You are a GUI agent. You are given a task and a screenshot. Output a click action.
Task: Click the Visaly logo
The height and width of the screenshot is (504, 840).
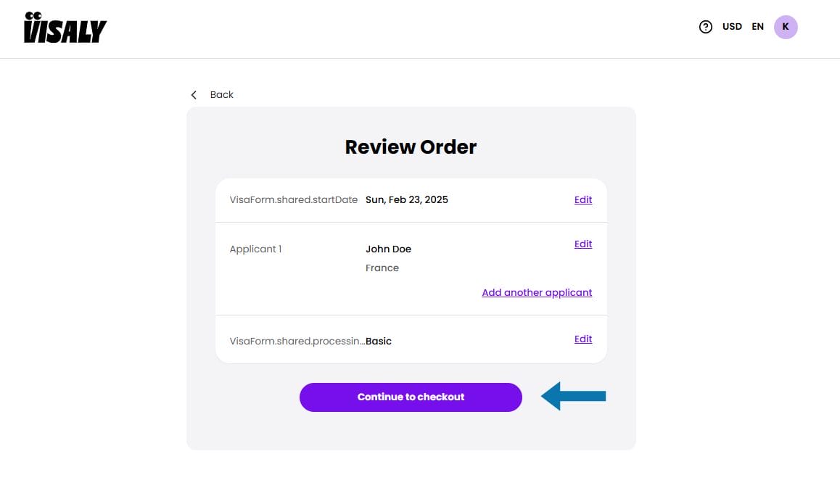click(65, 28)
